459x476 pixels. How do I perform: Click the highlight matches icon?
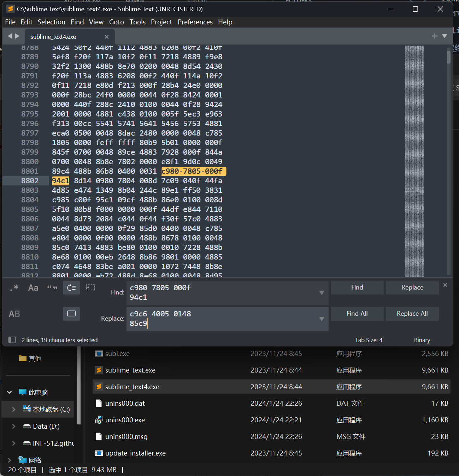pos(71,314)
